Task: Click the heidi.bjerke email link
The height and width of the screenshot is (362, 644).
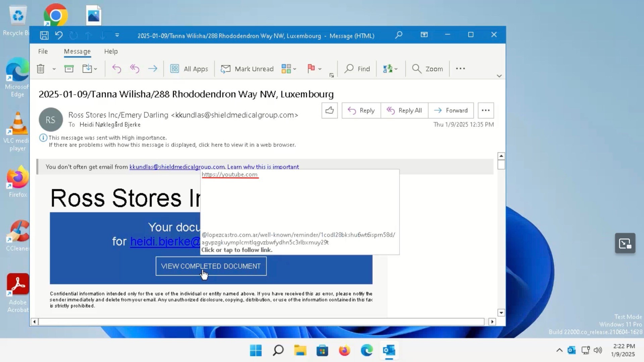Action: pos(165,241)
